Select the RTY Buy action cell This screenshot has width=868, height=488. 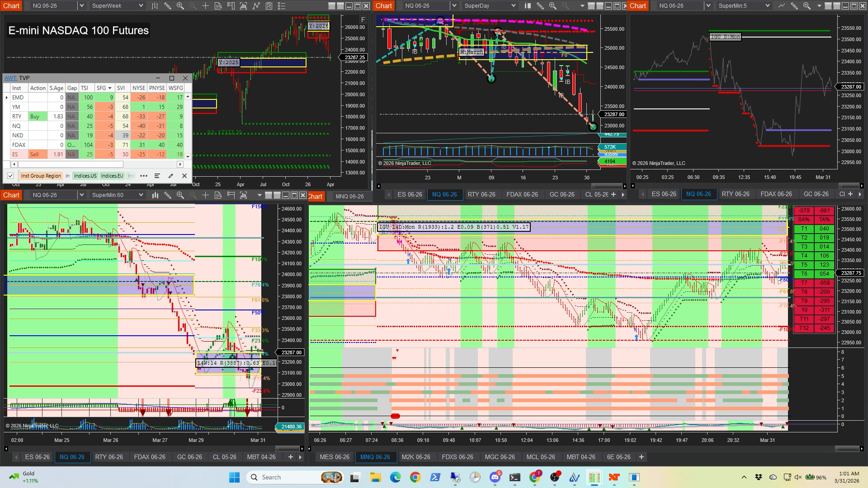pyautogui.click(x=38, y=117)
